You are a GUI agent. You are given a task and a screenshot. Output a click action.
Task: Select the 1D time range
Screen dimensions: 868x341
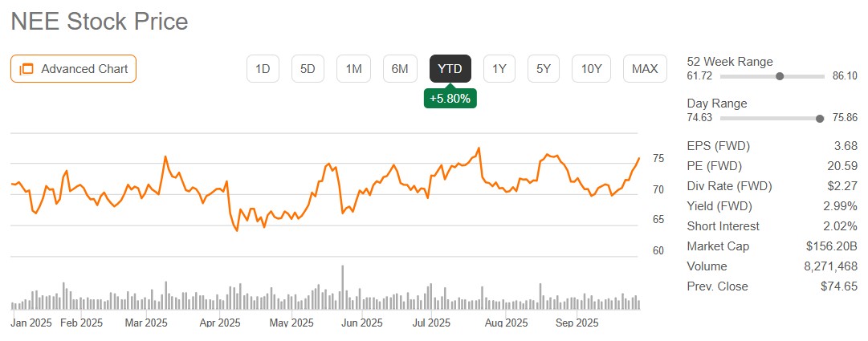263,69
